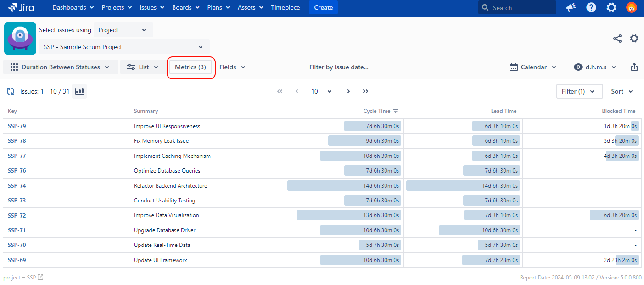The width and height of the screenshot is (644, 285).
Task: Click the Filter by issue date field
Action: pyautogui.click(x=339, y=67)
